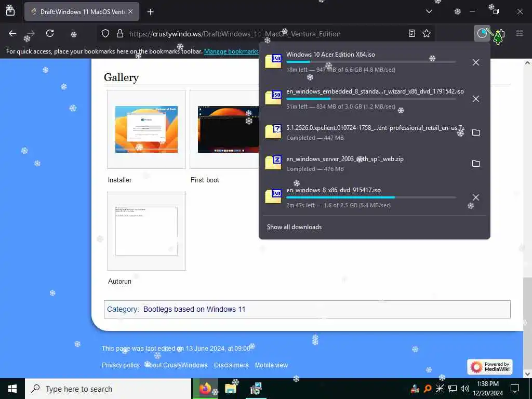Image resolution: width=532 pixels, height=399 pixels.
Task: Open the About CrustyWindows link
Action: 177,365
